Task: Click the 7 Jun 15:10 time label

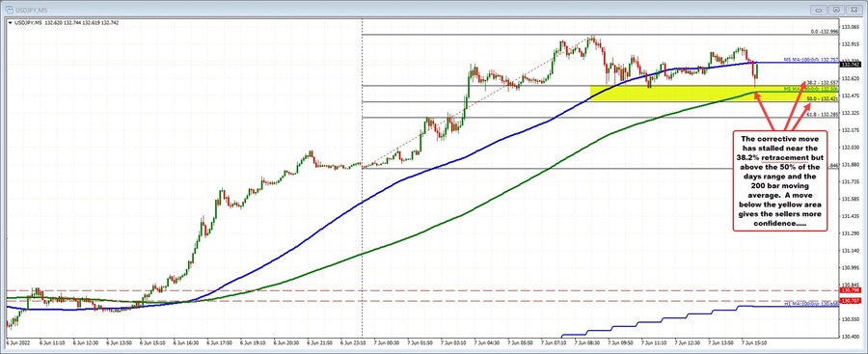Action: coord(753,343)
